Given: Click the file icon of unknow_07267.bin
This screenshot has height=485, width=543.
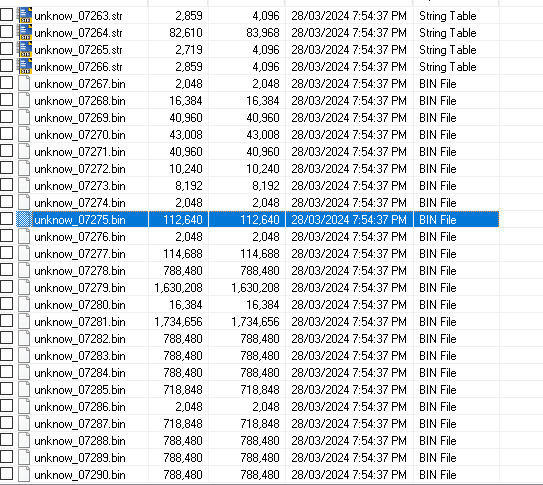Looking at the screenshot, I should (24, 83).
